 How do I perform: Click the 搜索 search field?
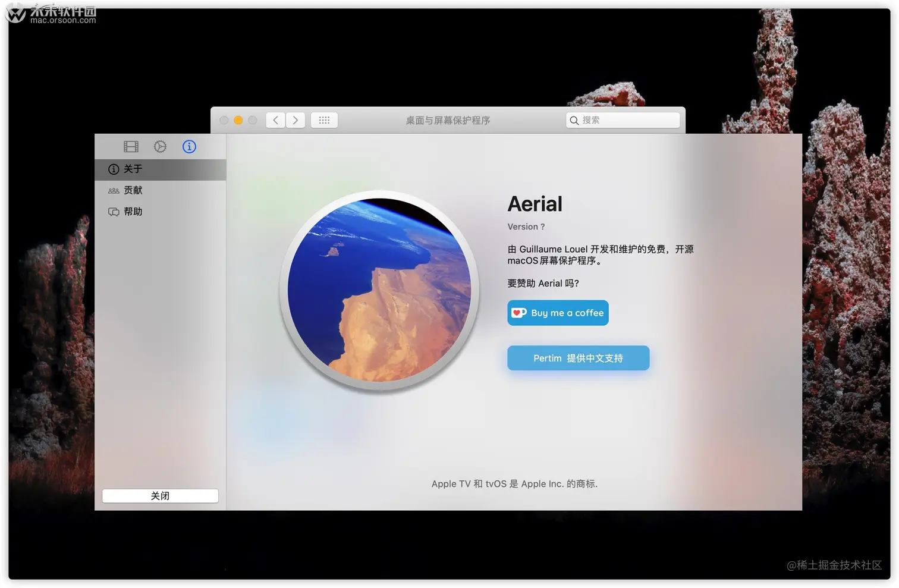[x=623, y=120]
